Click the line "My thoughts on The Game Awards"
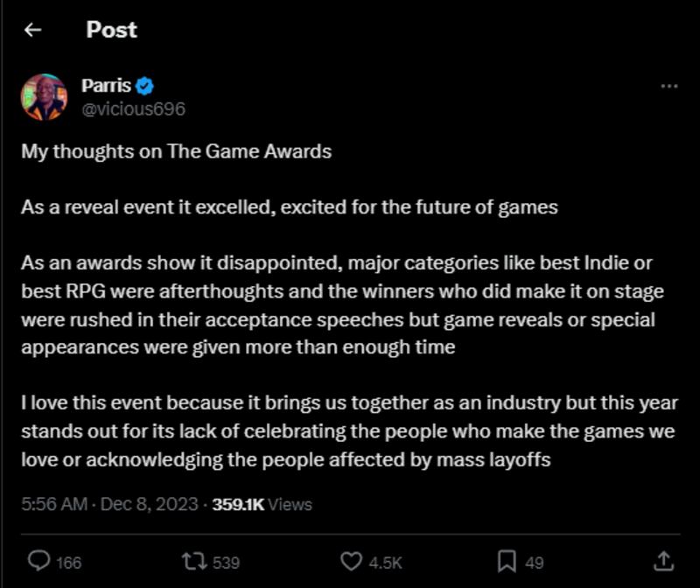The image size is (700, 588). click(x=177, y=150)
